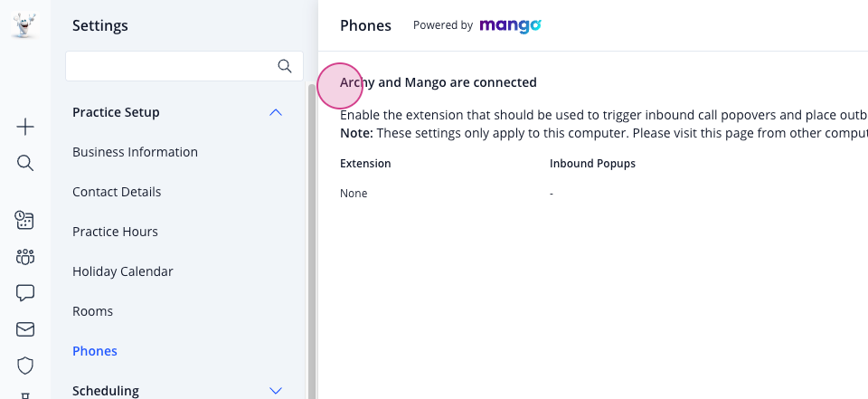Open Holiday Calendar settings
The height and width of the screenshot is (399, 868).
(x=123, y=271)
